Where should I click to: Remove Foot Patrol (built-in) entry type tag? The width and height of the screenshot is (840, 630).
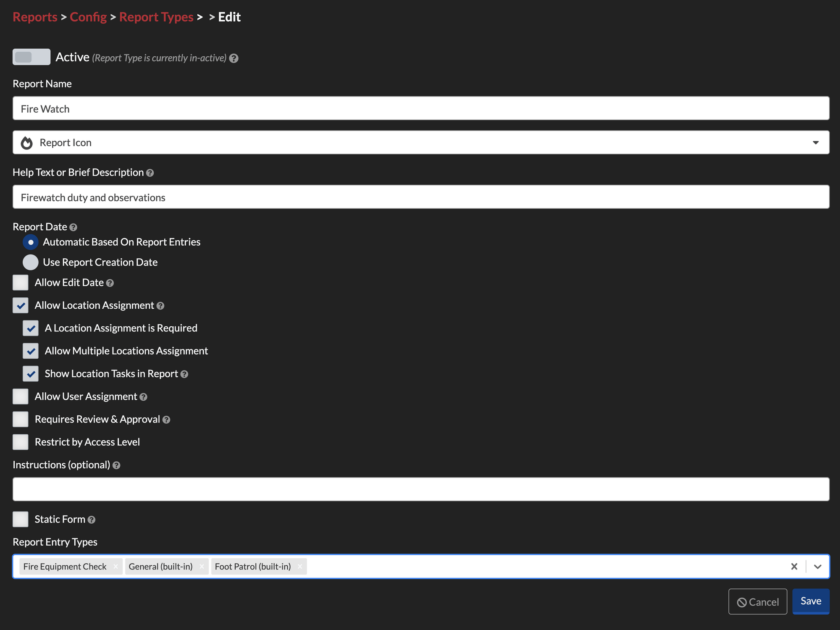300,567
